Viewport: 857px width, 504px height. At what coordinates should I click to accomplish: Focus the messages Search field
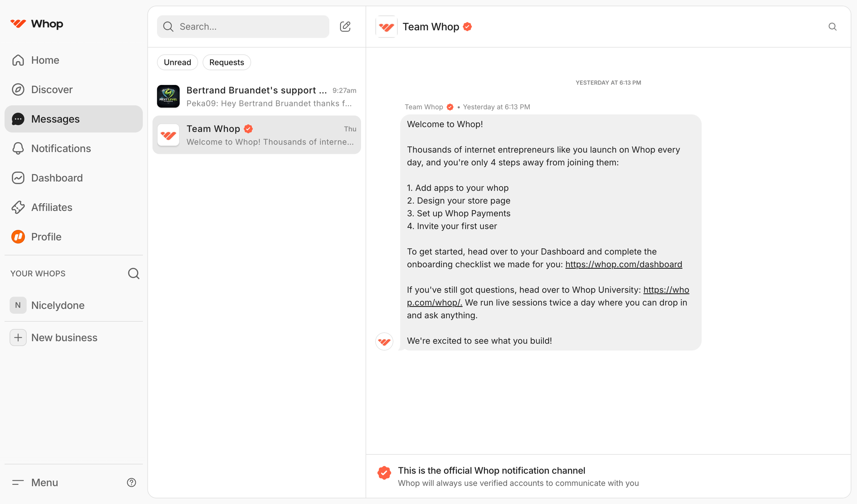[x=243, y=26]
